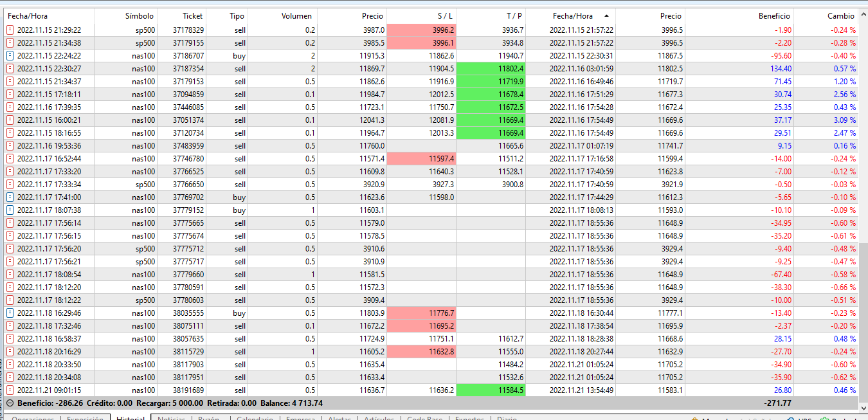868x420 pixels.
Task: Sort by the Volumen column header
Action: pyautogui.click(x=283, y=16)
